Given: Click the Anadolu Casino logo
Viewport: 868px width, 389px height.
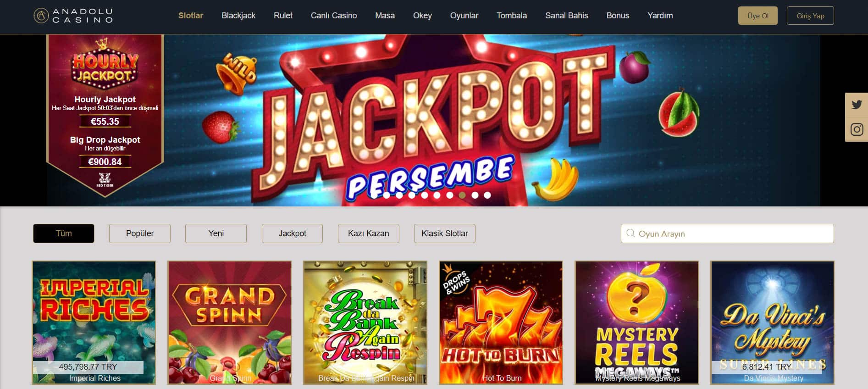Looking at the screenshot, I should (73, 16).
